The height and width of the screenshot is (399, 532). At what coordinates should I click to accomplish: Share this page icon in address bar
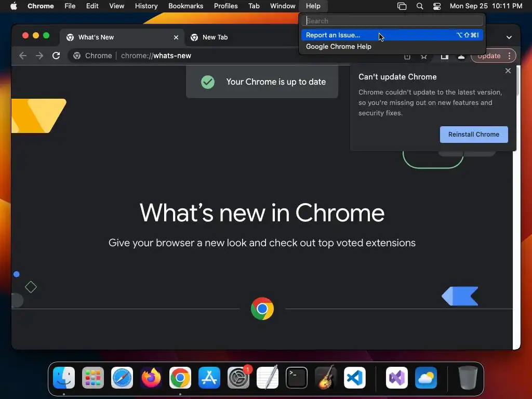407,57
